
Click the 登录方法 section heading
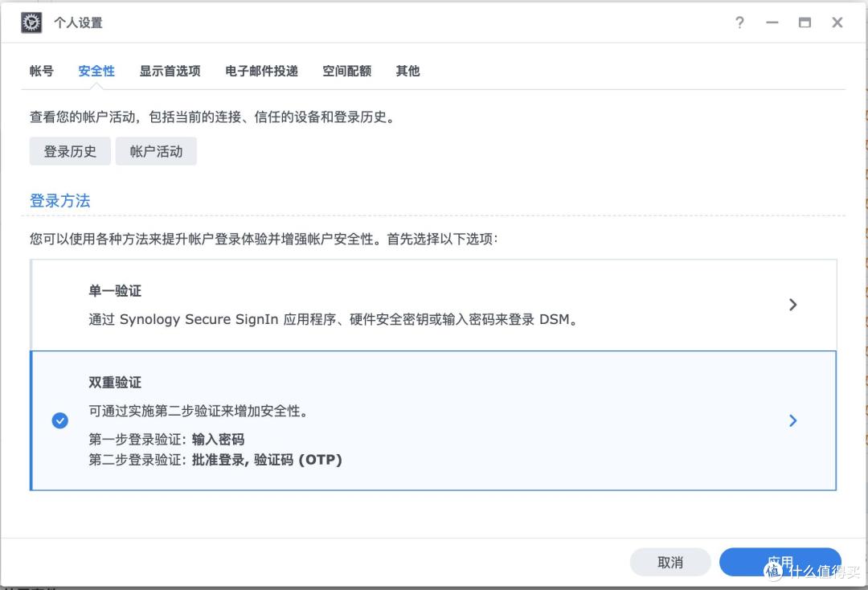click(59, 200)
